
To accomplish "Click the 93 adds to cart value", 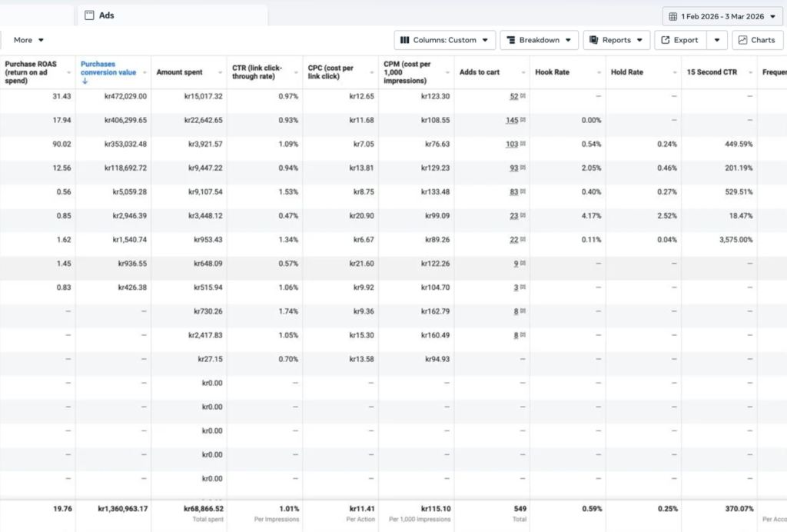I will coord(513,168).
